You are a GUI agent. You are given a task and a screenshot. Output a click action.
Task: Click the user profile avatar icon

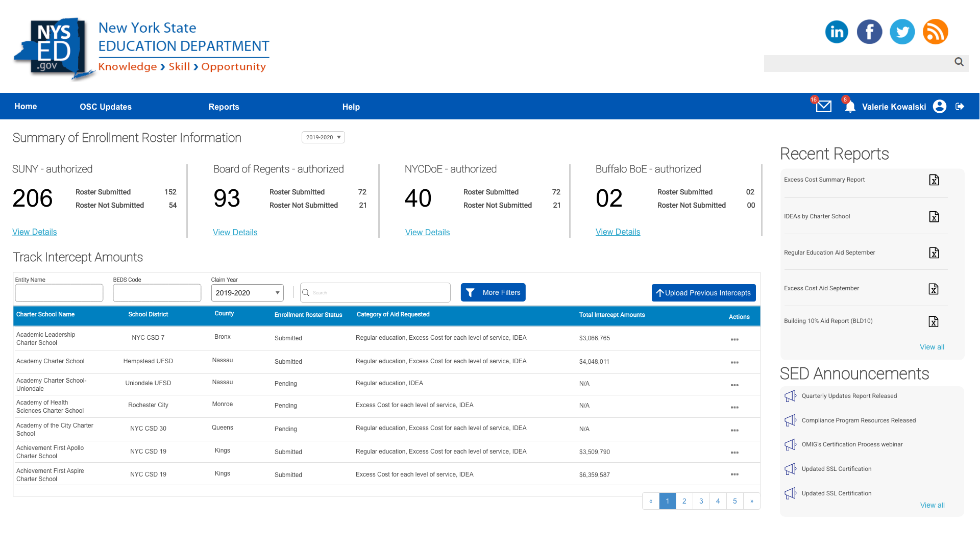(x=940, y=107)
